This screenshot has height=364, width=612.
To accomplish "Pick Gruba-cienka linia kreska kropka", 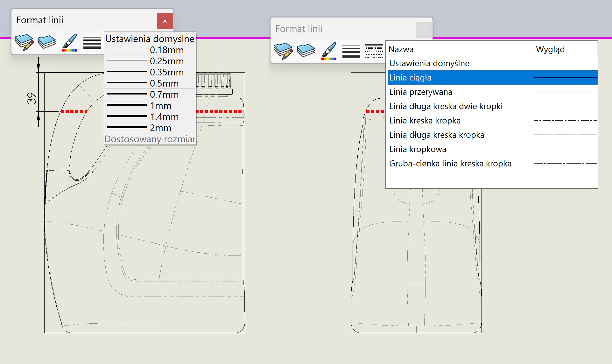I will 450,164.
